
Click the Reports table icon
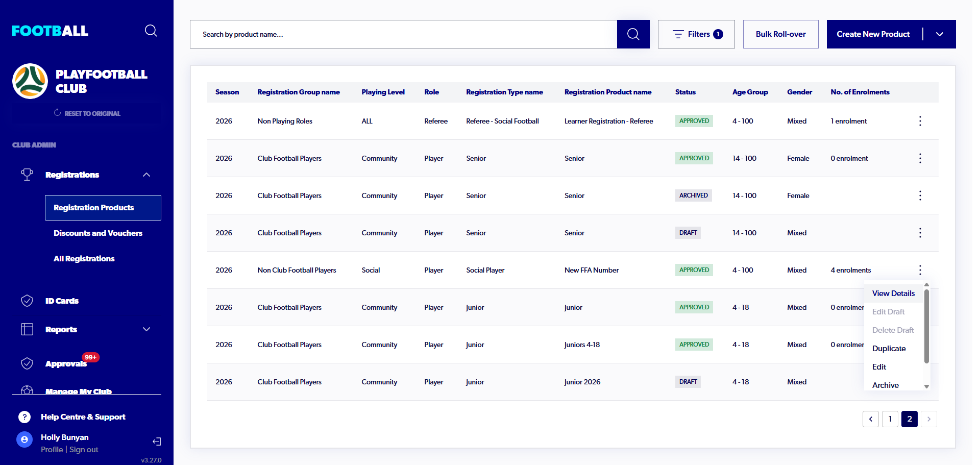click(x=27, y=329)
